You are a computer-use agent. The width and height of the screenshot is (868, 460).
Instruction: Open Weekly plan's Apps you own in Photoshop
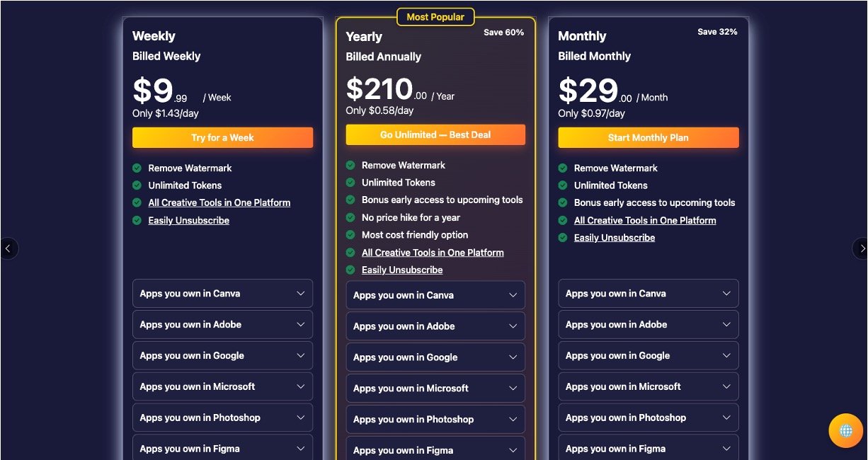tap(222, 418)
